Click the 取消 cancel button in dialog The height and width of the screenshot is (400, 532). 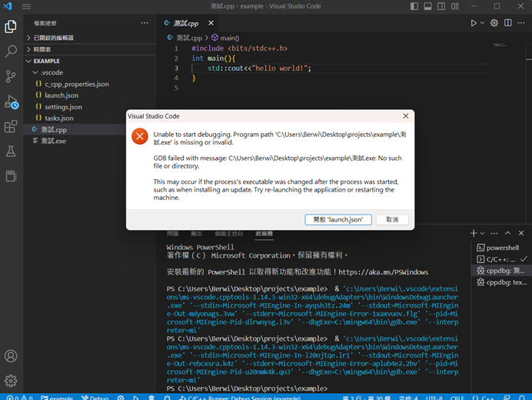tap(392, 220)
